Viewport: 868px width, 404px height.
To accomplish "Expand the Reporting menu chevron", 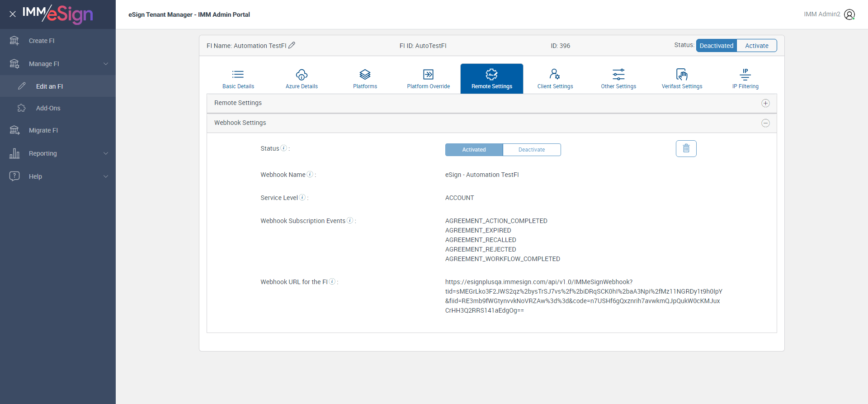I will (x=106, y=153).
